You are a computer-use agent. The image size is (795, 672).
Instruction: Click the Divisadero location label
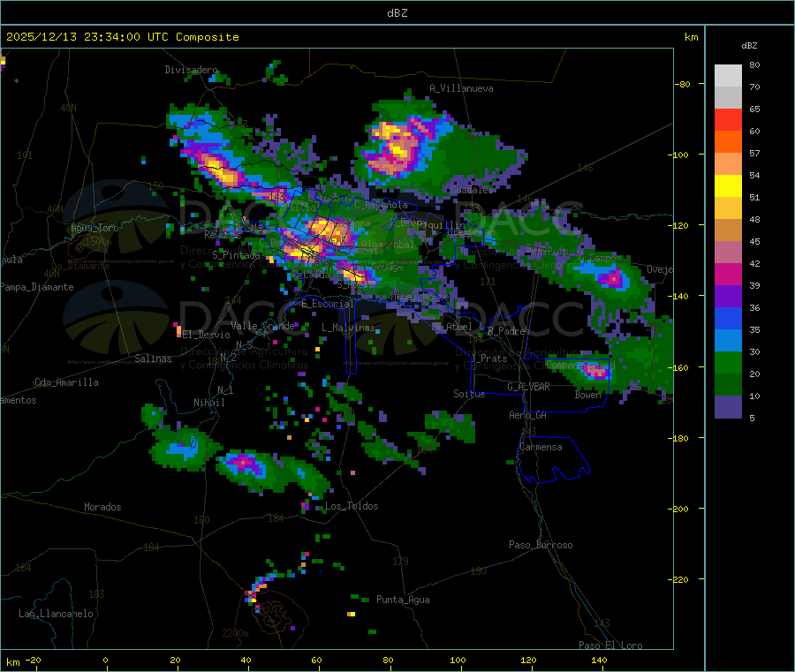pos(191,70)
